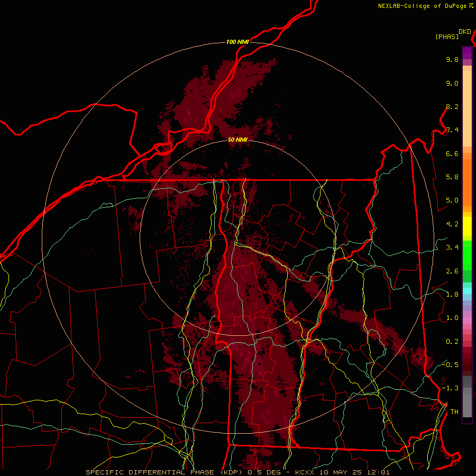The image size is (476, 476).
Task: Pick the cyan swatch near 1.8
Action: click(x=467, y=291)
